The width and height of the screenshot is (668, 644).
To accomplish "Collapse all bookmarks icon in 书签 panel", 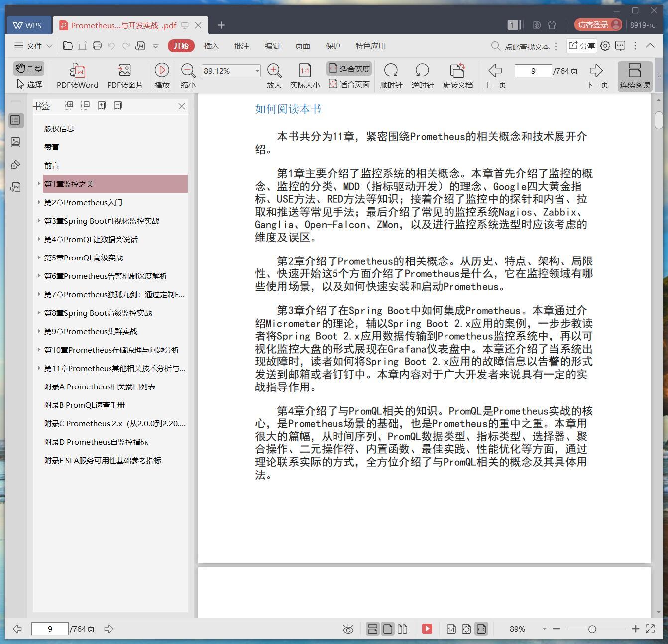I will pyautogui.click(x=86, y=105).
